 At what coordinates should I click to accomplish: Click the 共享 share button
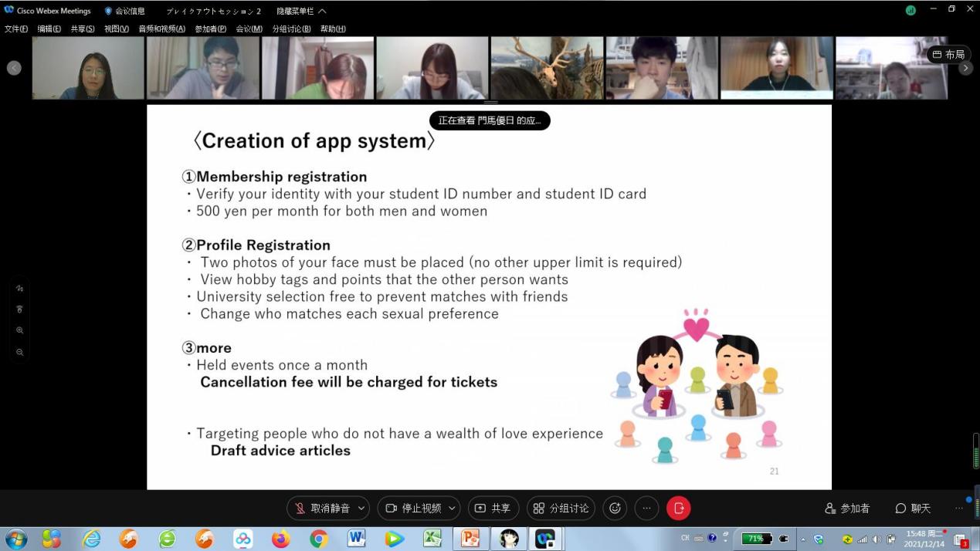click(x=493, y=508)
